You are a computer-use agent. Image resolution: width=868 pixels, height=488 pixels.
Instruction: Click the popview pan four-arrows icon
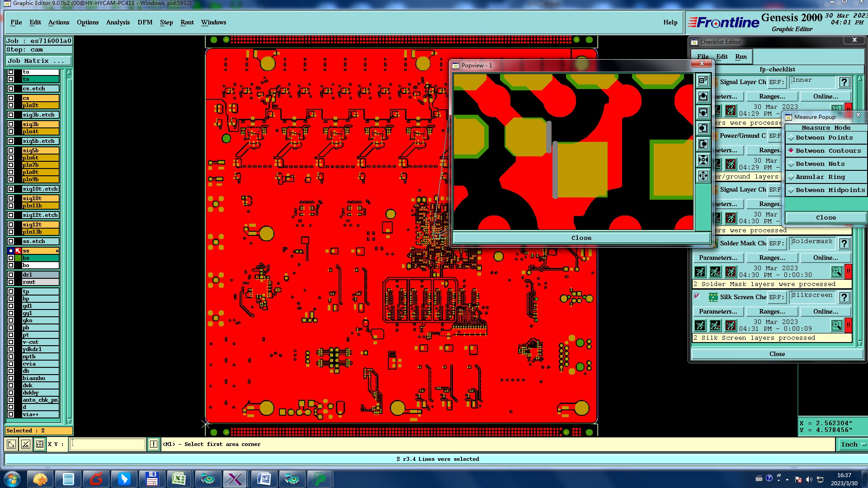tap(703, 175)
